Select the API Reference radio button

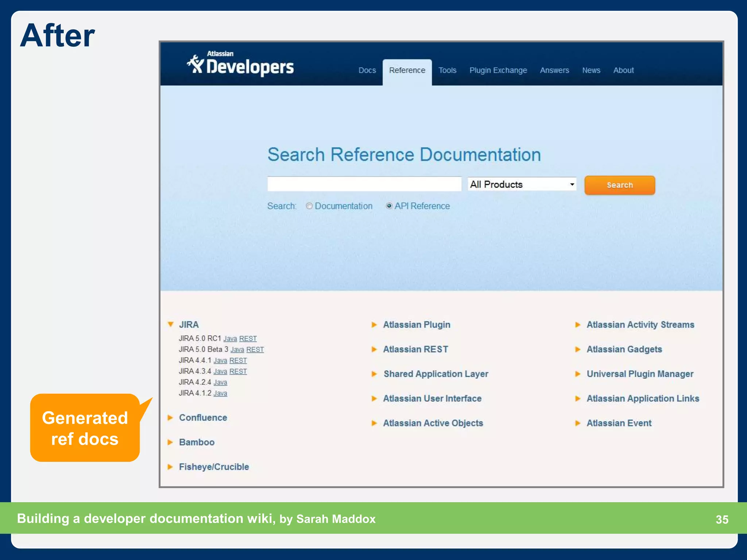click(x=389, y=206)
